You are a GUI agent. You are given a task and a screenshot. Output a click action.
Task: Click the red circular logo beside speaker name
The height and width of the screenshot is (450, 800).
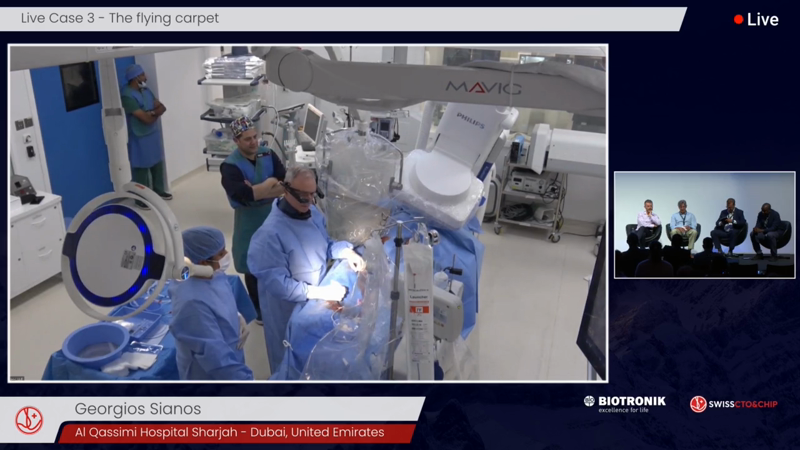pos(29,420)
